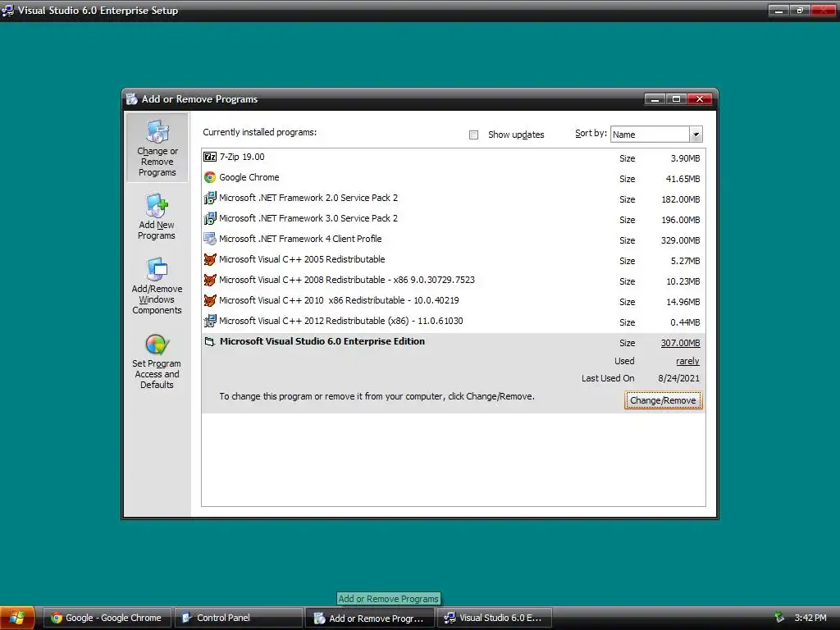Select Visual C++ 2010 x86 Redistributable 10.0.40219
This screenshot has width=840, height=630.
[453, 301]
